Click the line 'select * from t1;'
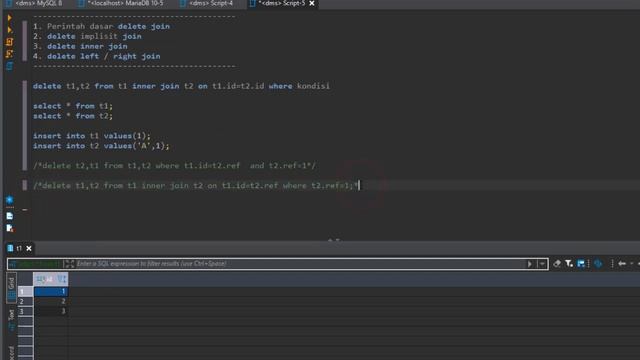The image size is (640, 360). click(73, 106)
